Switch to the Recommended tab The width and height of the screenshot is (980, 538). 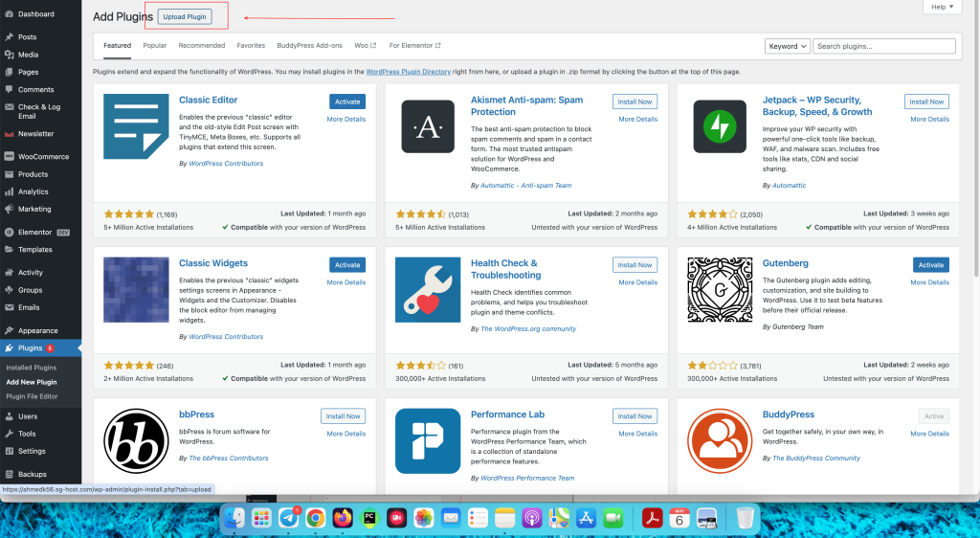(x=201, y=46)
